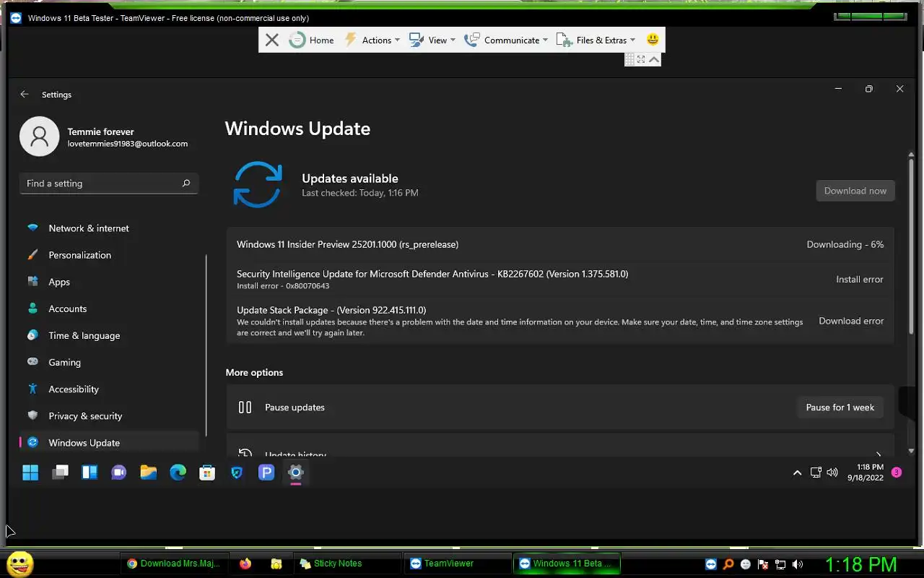This screenshot has height=578, width=924.
Task: Open TeamViewer Home toolbar item
Action: point(311,40)
